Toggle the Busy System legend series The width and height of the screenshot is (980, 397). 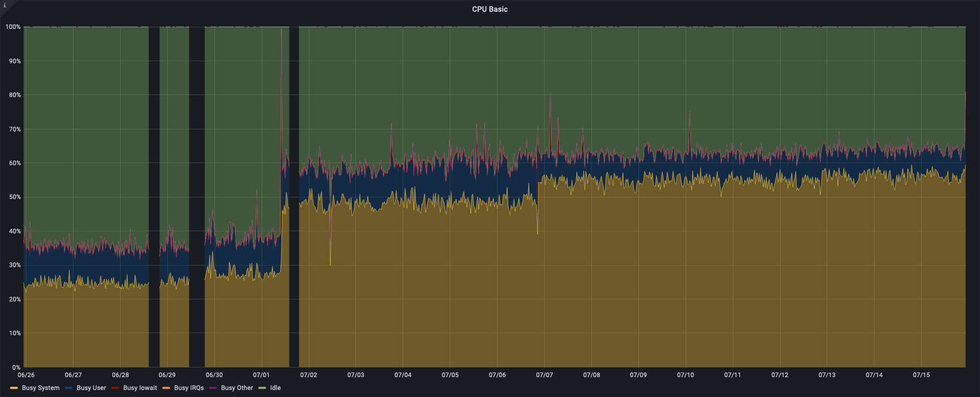point(41,388)
